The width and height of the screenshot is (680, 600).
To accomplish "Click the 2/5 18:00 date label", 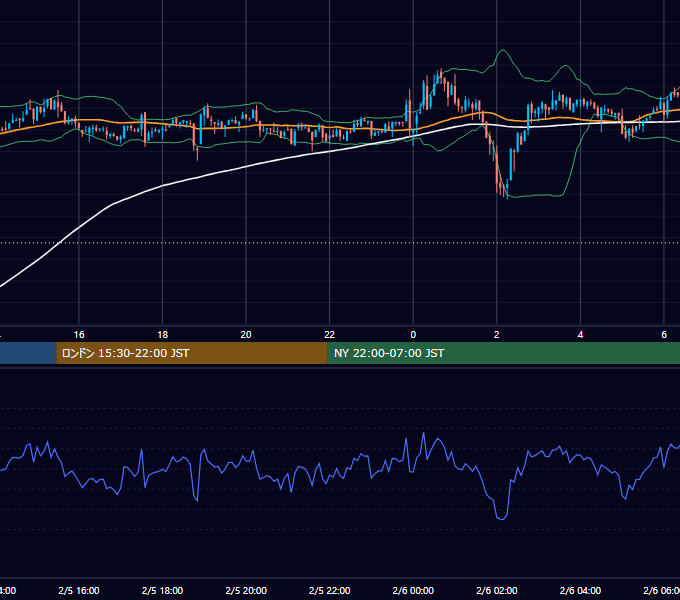I will click(x=162, y=590).
